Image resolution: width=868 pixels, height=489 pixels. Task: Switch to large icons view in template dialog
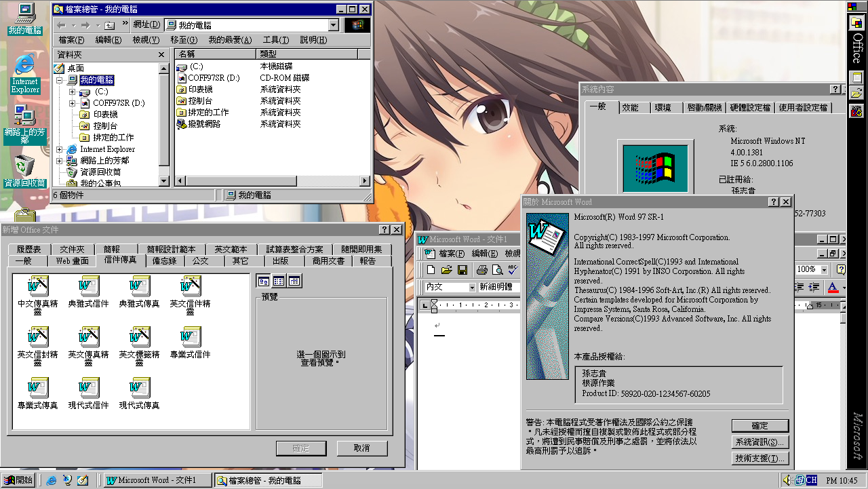click(263, 281)
